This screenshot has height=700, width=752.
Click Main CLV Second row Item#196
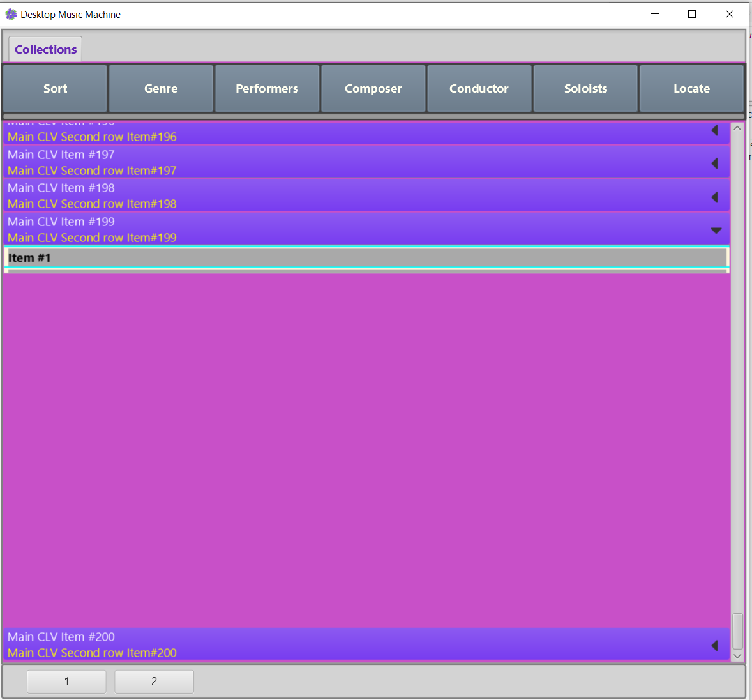(x=92, y=137)
